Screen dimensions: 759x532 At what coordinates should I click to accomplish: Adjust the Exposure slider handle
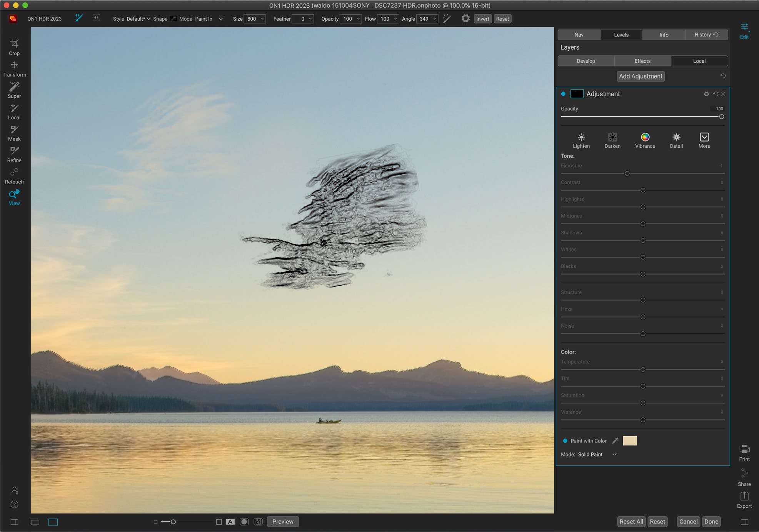[x=627, y=173]
